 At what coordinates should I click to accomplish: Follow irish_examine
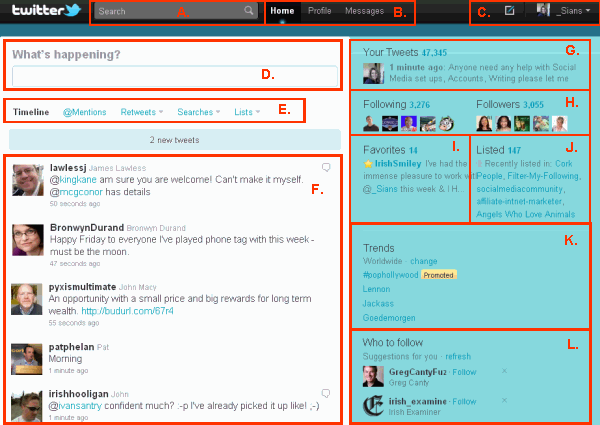click(x=465, y=402)
